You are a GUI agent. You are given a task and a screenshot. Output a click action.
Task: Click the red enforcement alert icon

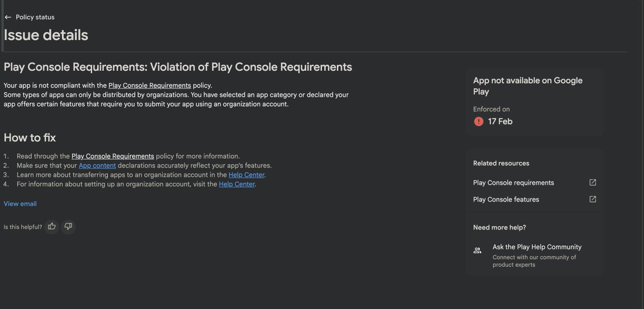pos(479,122)
